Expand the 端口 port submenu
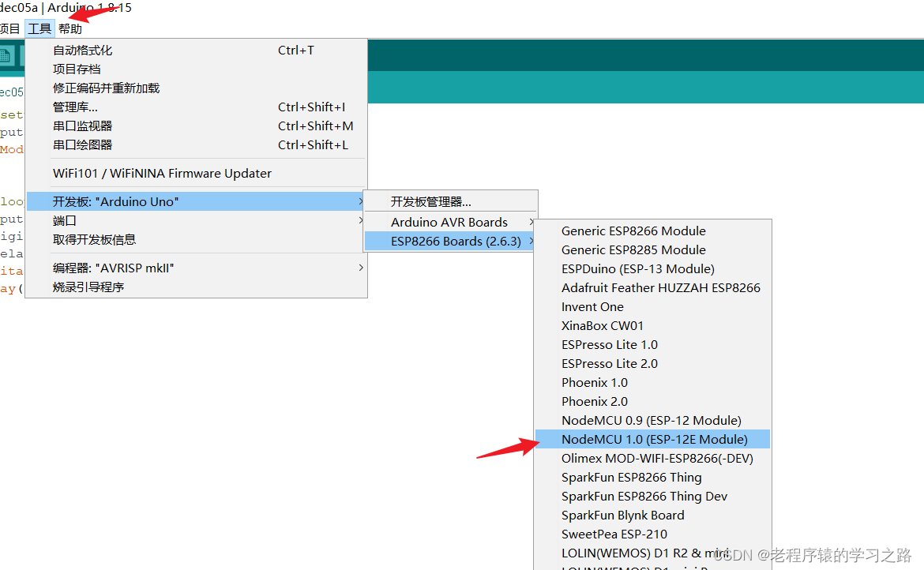Viewport: 924px width, 570px height. tap(197, 220)
